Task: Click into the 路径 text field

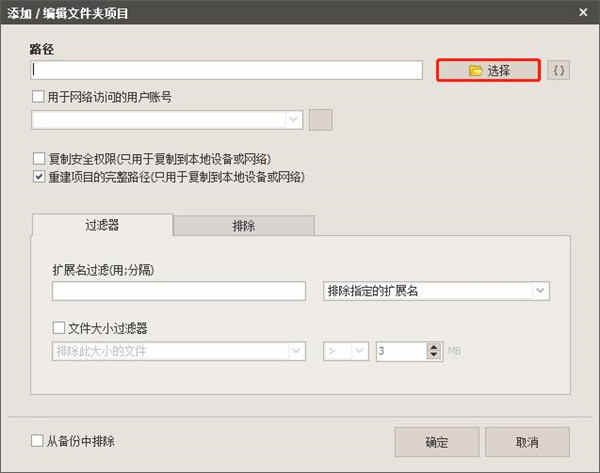Action: [x=227, y=70]
